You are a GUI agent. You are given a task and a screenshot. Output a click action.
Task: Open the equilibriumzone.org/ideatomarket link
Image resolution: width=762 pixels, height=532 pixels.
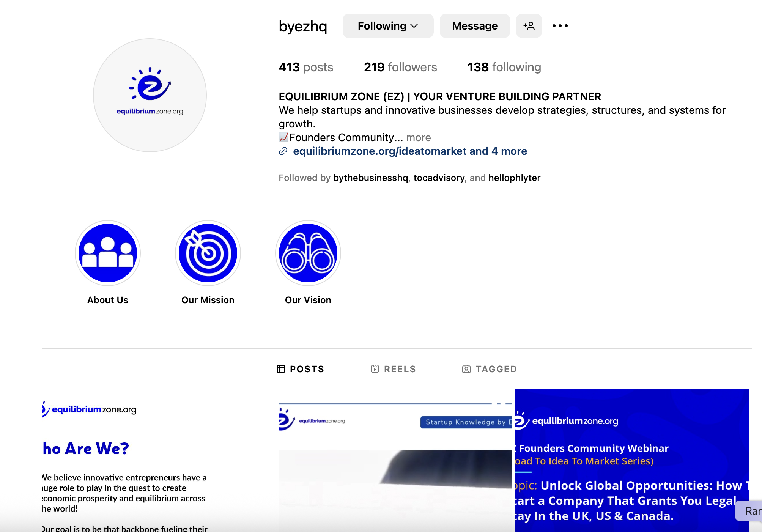point(410,151)
